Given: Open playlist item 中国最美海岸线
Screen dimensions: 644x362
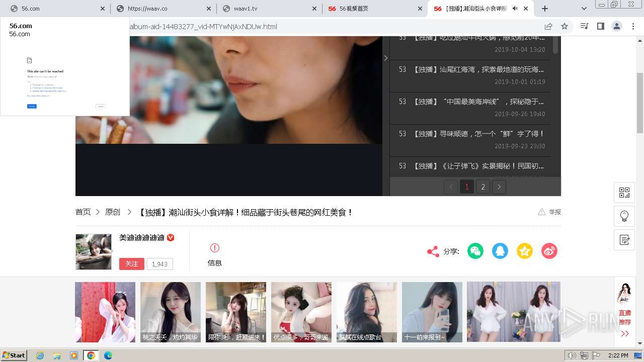Looking at the screenshot, I should [470, 108].
